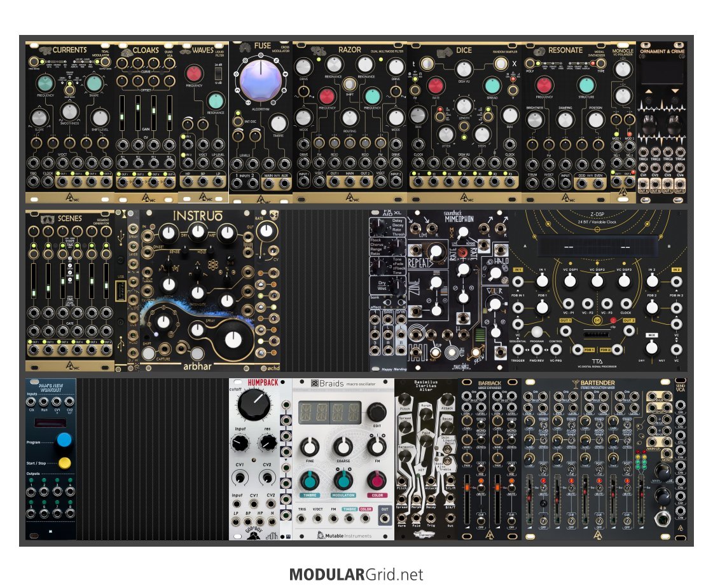This screenshot has height=588, width=713.
Task: Click the teal Resonance knob on Waves
Action: pos(215,101)
